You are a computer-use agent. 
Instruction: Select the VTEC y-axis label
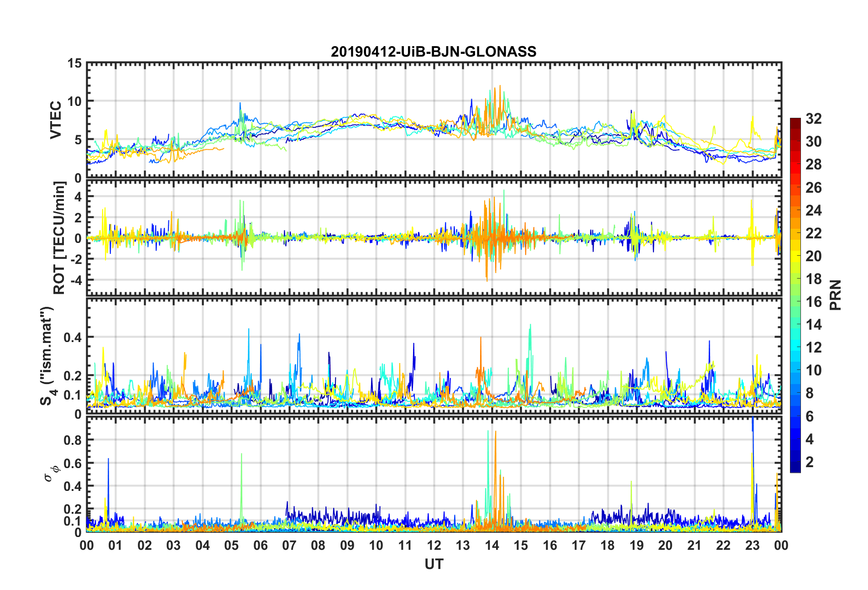[56, 121]
